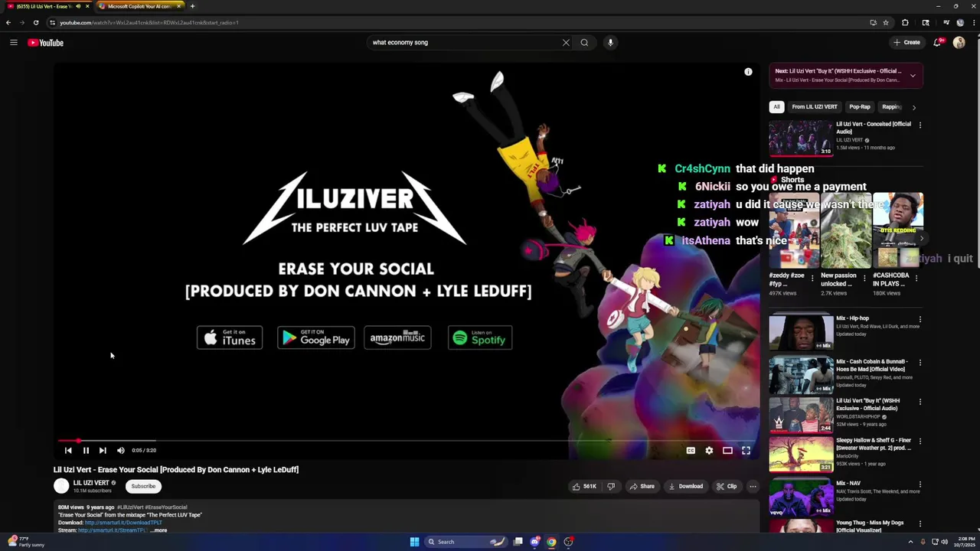Mute the video volume speaker
The width and height of the screenshot is (980, 551).
[121, 451]
